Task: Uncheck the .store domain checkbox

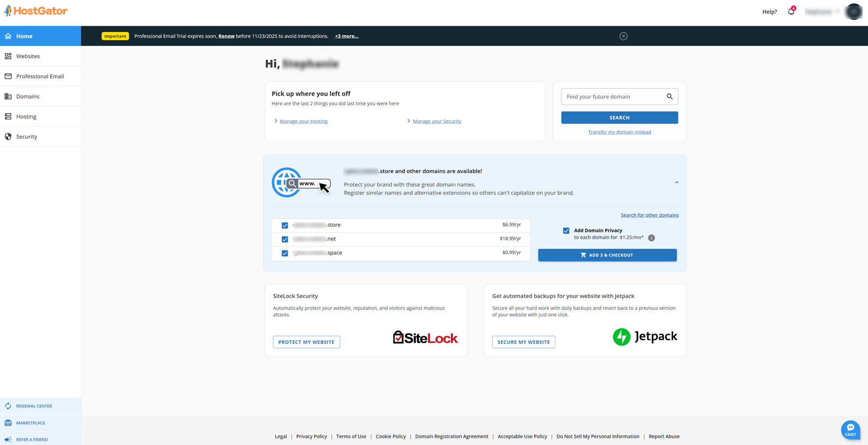Action: click(285, 225)
